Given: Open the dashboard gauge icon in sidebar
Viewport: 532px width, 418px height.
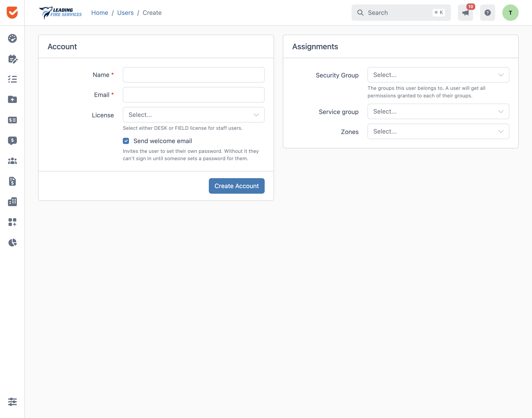Looking at the screenshot, I should (12, 38).
